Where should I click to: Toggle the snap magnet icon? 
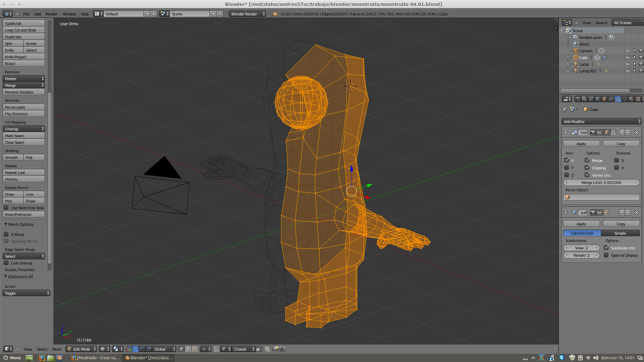point(217,349)
